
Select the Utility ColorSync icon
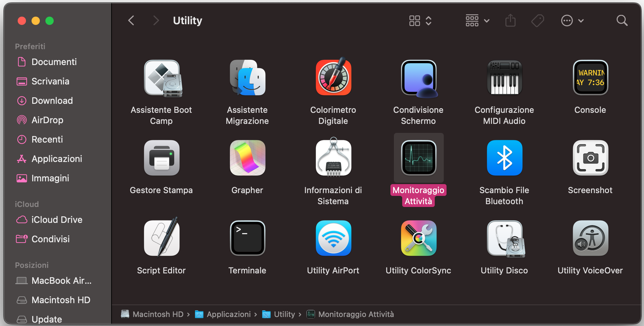(x=419, y=238)
